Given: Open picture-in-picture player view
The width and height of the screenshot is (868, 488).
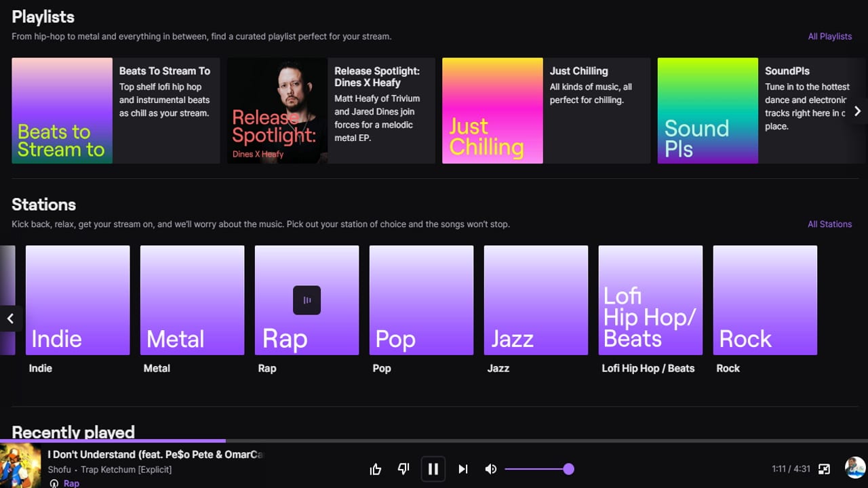Looking at the screenshot, I should 825,468.
